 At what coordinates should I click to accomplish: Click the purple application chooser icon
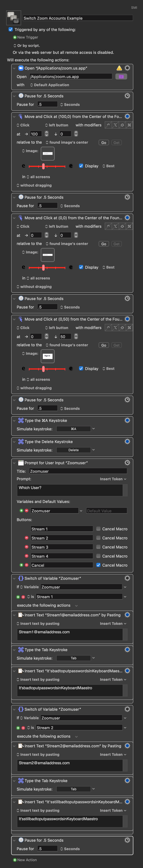pyautogui.click(x=121, y=77)
